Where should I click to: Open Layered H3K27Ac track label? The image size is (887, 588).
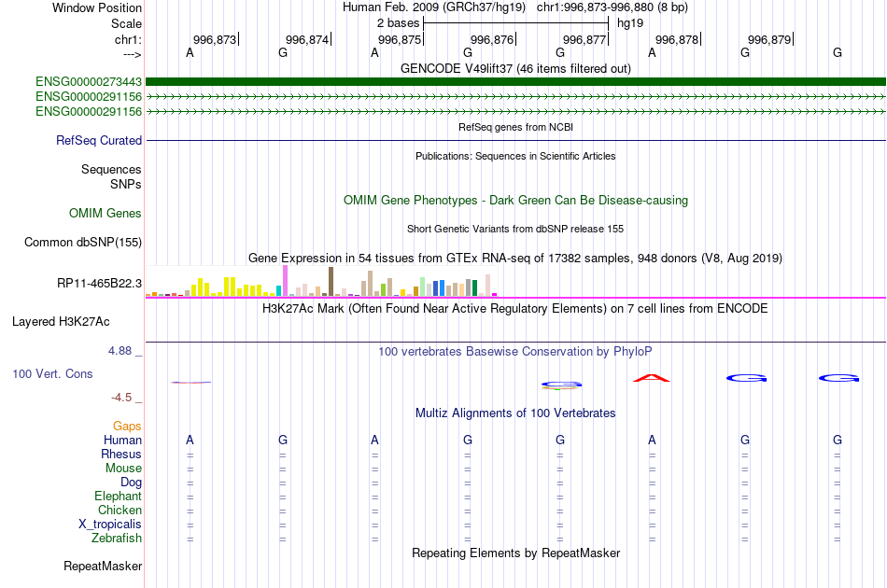coord(61,322)
